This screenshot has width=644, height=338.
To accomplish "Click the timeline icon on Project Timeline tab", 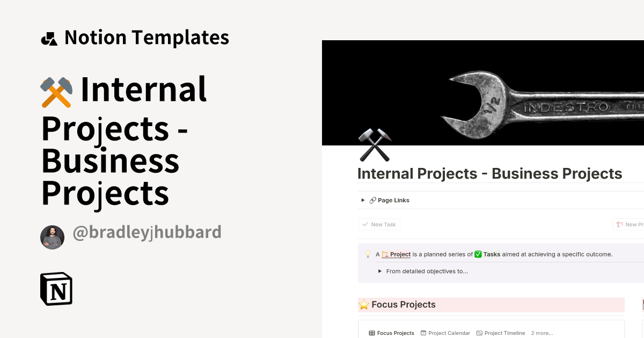I will (479, 333).
